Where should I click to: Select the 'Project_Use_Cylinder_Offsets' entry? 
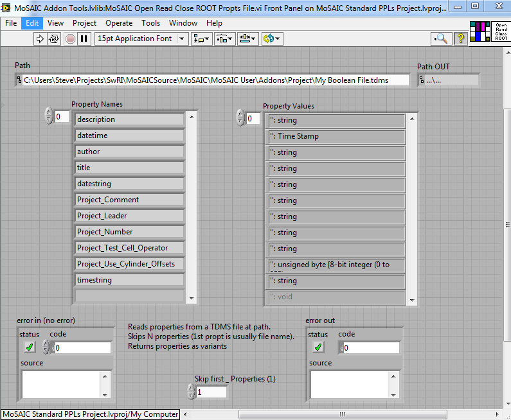tap(129, 264)
